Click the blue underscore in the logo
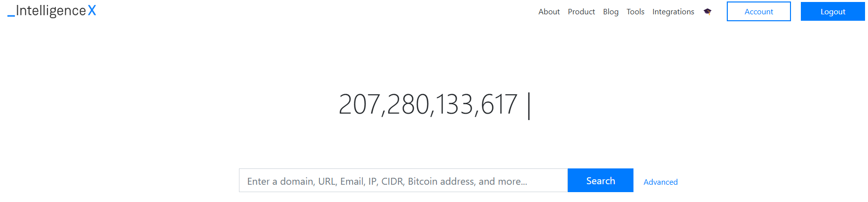Image resolution: width=868 pixels, height=202 pixels. pos(11,16)
